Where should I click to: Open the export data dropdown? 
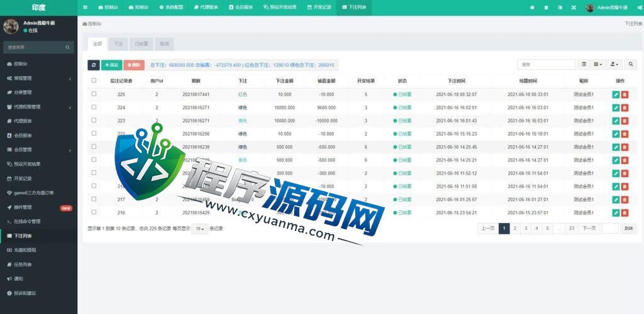tap(614, 64)
